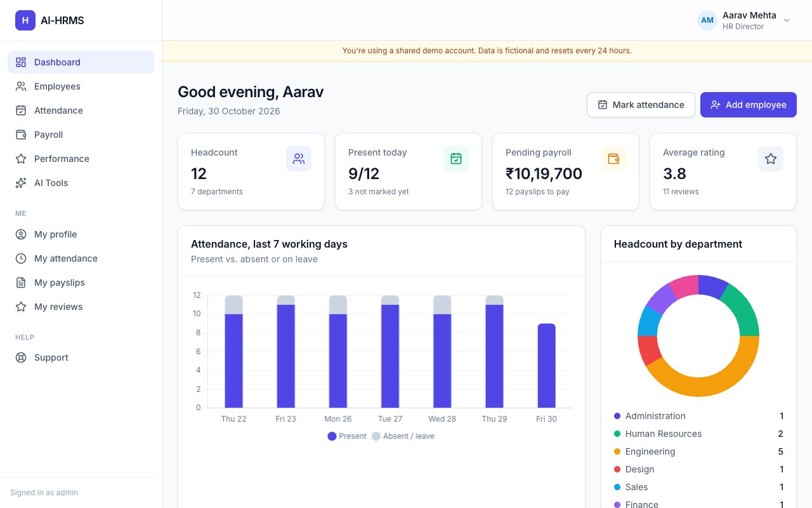Viewport: 812px width, 508px height.
Task: Open AI Tools from the sidebar
Action: (x=81, y=183)
